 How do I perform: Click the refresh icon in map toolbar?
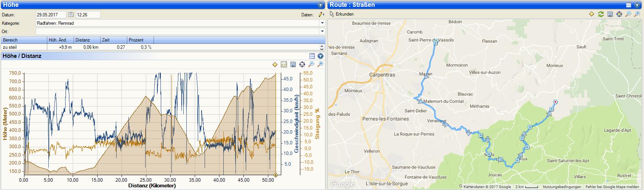601,14
